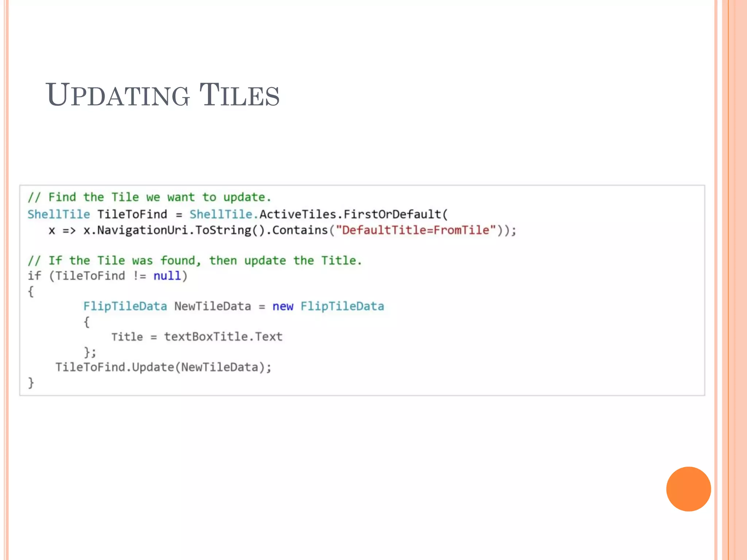Click the orange circle decoration
The image size is (747, 560).
pos(688,489)
